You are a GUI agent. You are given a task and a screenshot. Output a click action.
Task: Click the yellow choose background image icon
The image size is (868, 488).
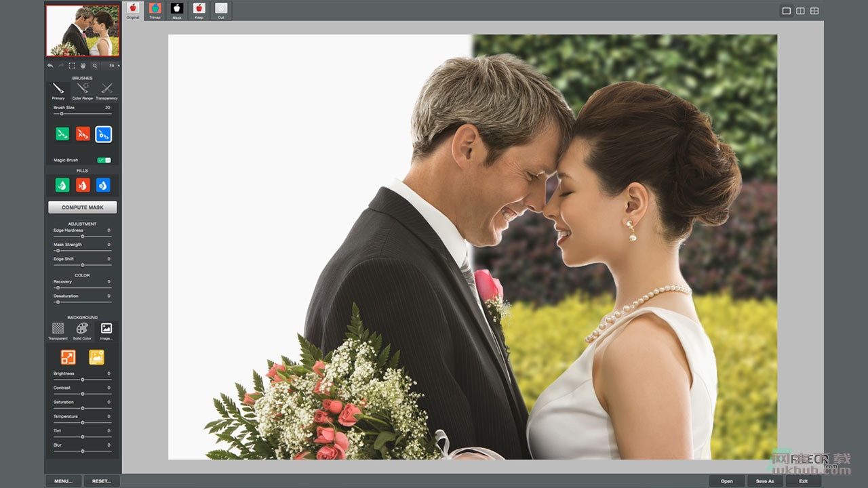[97, 357]
